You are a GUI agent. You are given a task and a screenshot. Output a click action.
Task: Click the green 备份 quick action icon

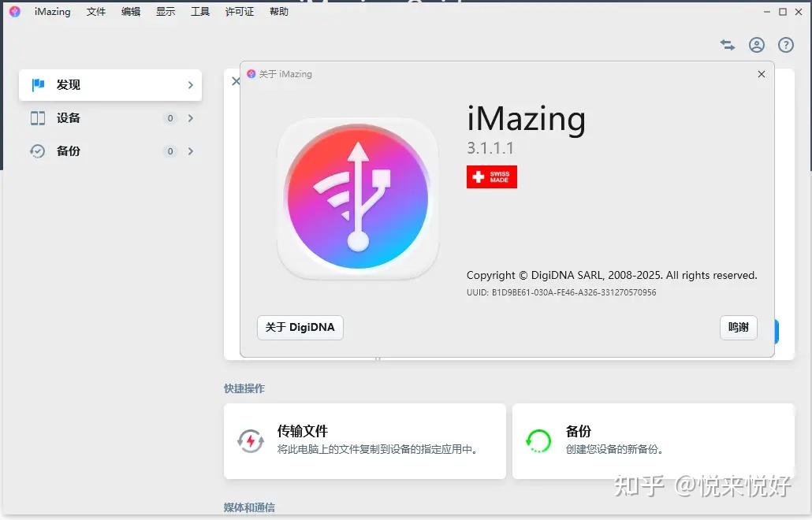click(x=538, y=441)
